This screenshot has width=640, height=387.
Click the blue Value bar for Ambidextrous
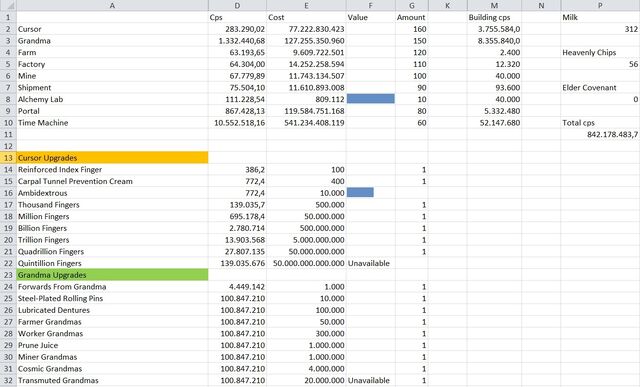pyautogui.click(x=360, y=192)
